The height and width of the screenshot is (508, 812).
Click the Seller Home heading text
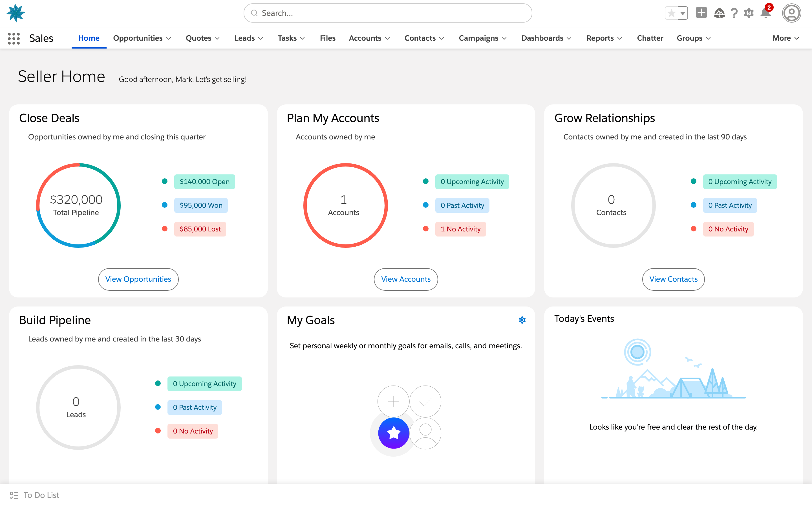(61, 76)
